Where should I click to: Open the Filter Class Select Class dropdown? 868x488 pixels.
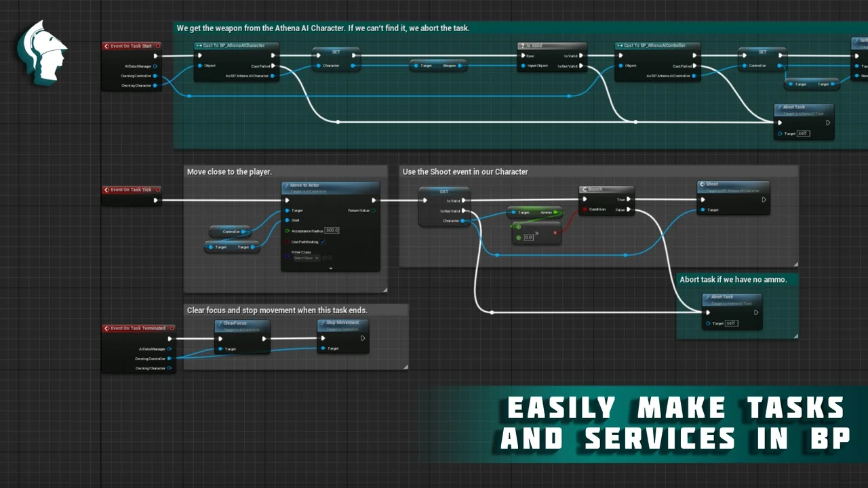306,258
